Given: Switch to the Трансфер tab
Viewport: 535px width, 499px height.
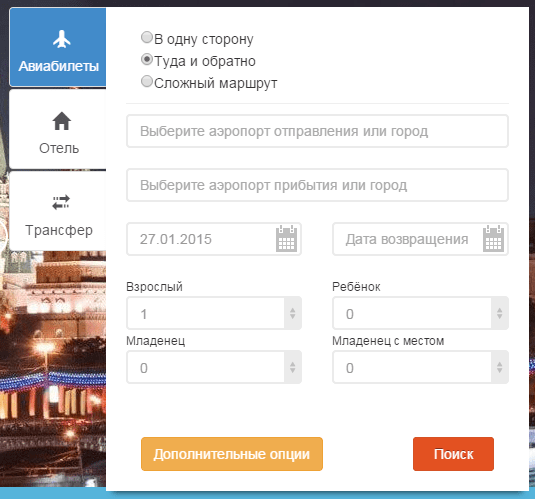Looking at the screenshot, I should 58,211.
